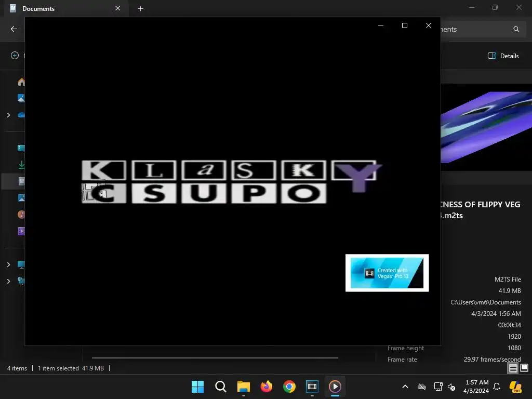Click the video preview thumbnail in Details pane
The image size is (532, 399).
coord(486,127)
